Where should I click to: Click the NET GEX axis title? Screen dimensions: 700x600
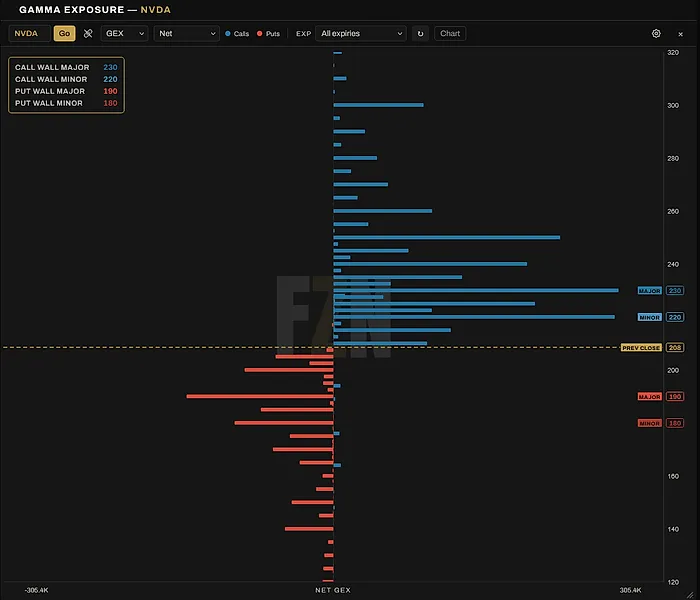tap(333, 590)
